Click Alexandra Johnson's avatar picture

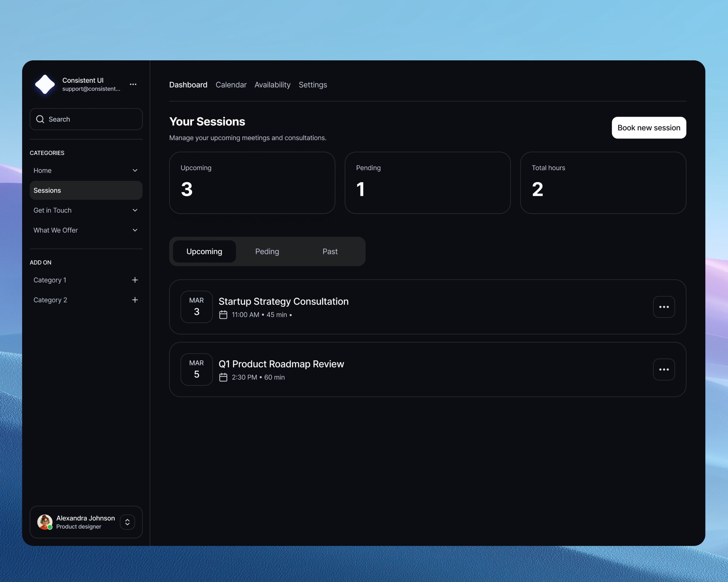click(45, 522)
